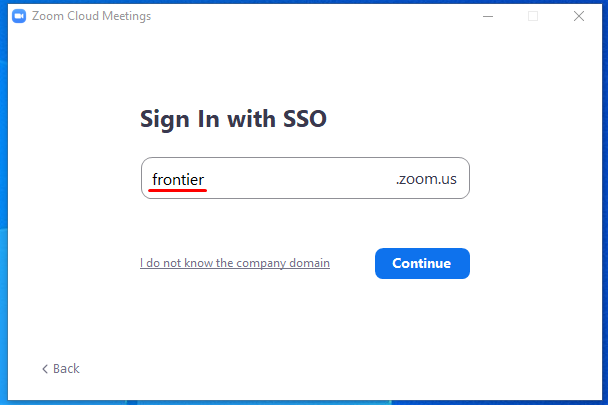Click the red underline beneath frontier

[178, 190]
